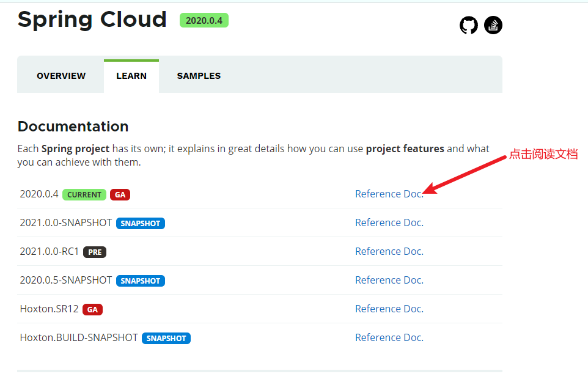Screen dimensions: 588x382
Task: Click the bold phrase project features
Action: (405, 149)
